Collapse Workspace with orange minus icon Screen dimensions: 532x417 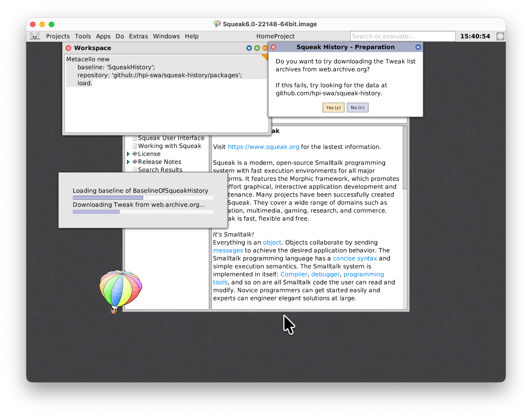[265, 48]
